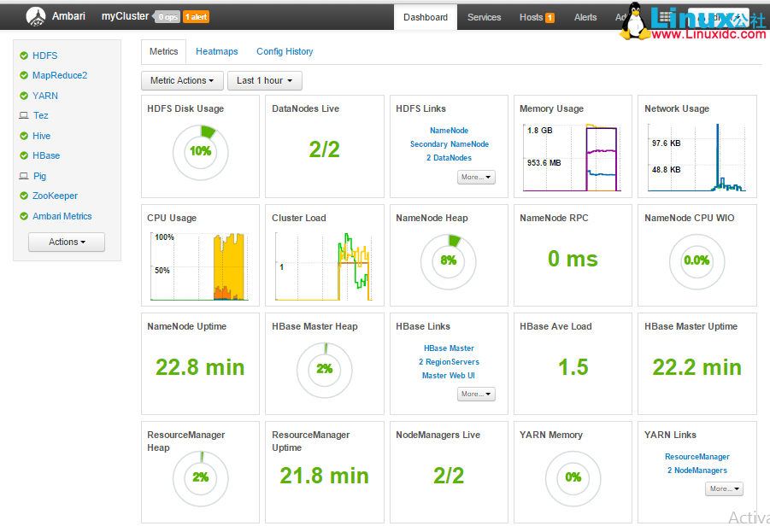Screen dimensions: 770x532
Task: Open the Config History tab
Action: 285,51
